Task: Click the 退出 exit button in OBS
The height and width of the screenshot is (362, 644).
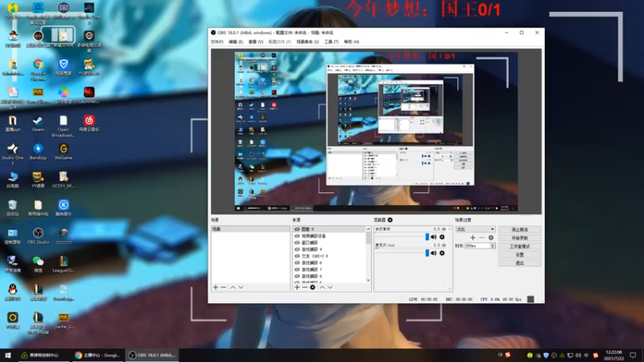Action: 519,263
